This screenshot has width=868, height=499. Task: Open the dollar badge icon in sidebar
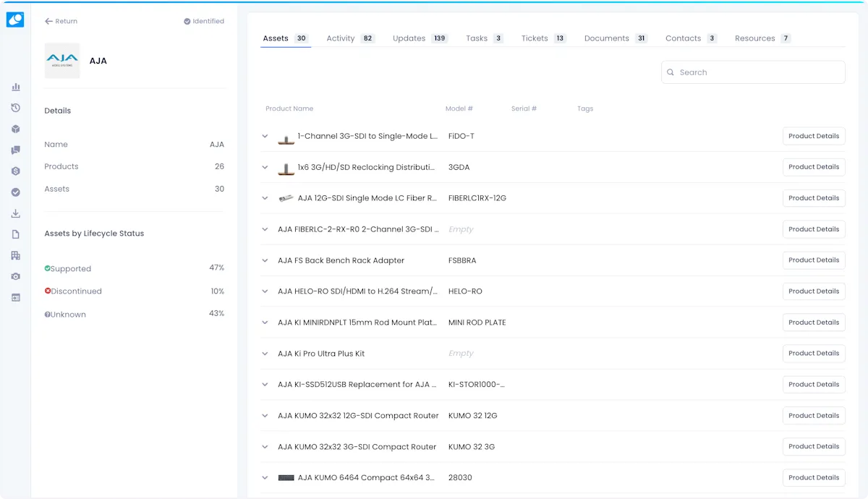click(16, 171)
